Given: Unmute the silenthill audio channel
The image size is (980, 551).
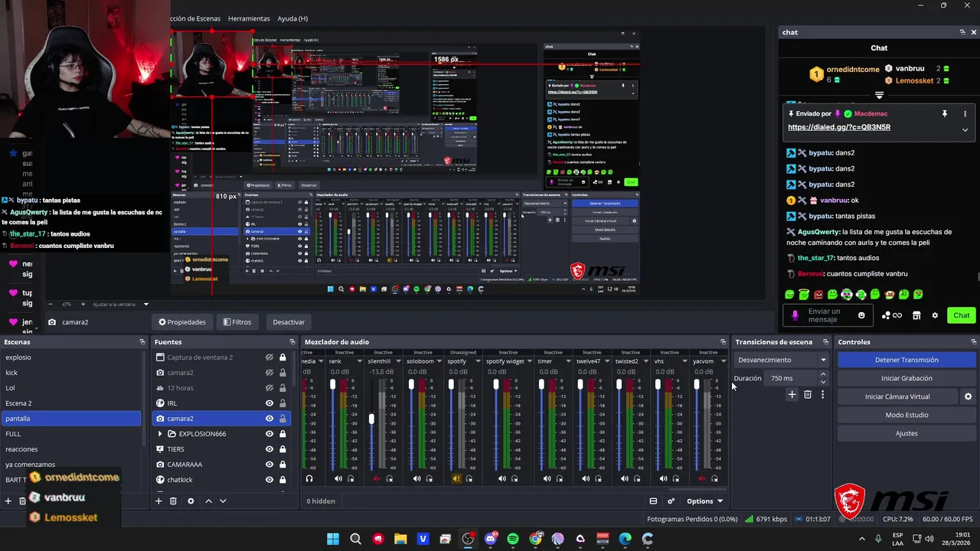Looking at the screenshot, I should pos(377,479).
